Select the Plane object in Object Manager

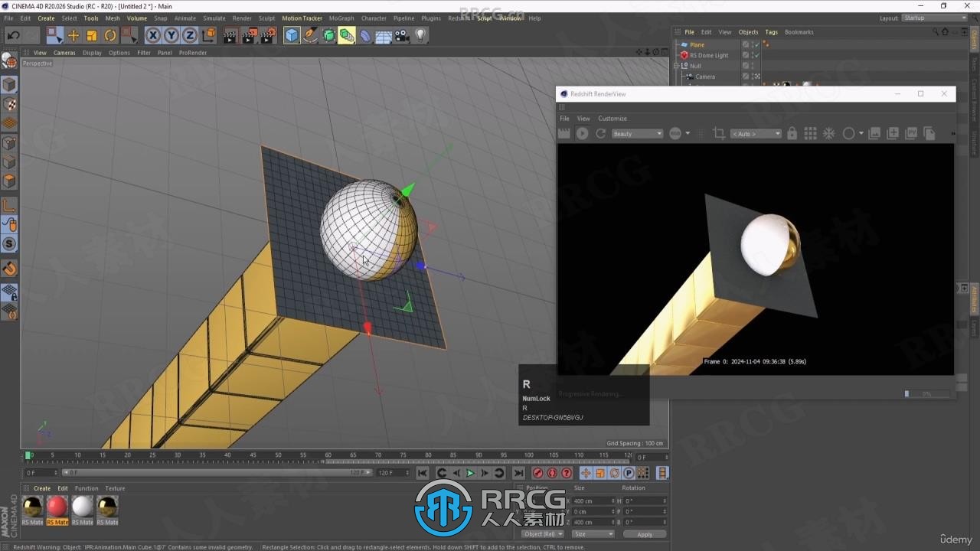(x=697, y=44)
